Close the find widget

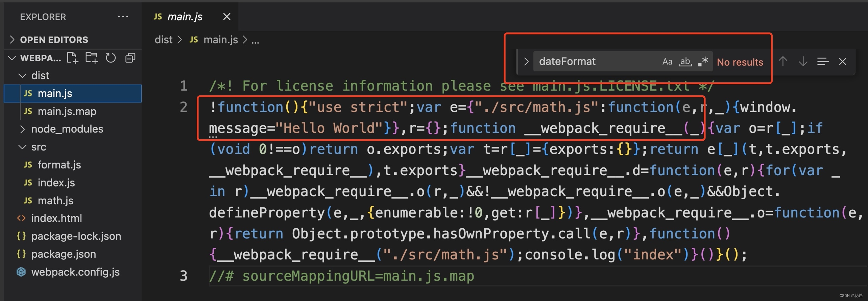coord(842,62)
